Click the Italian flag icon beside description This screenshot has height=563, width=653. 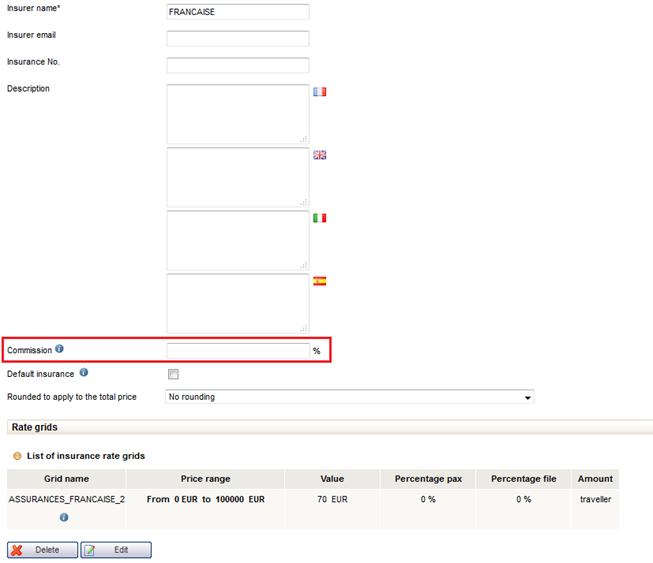(x=320, y=218)
